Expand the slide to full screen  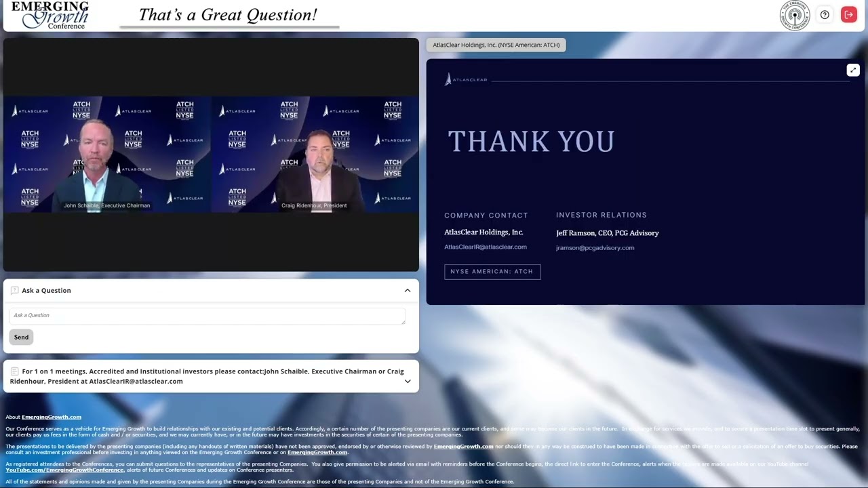click(853, 70)
